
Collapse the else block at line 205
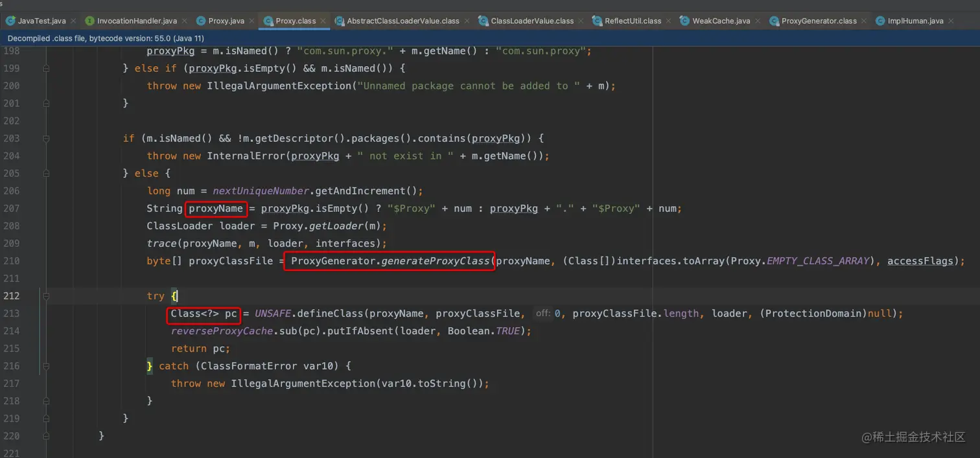pyautogui.click(x=46, y=173)
